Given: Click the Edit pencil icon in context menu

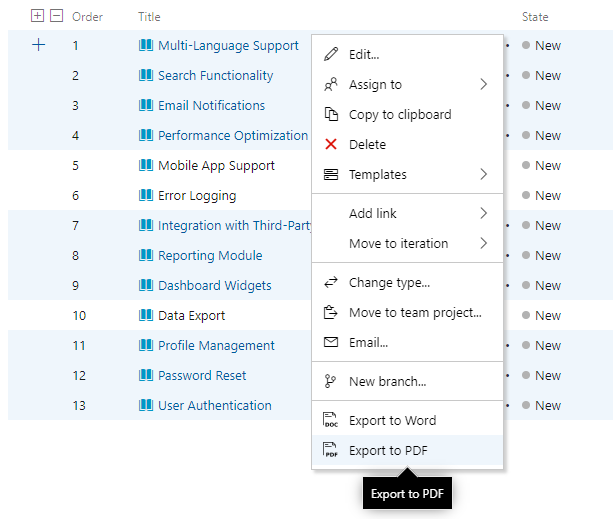Looking at the screenshot, I should [331, 55].
